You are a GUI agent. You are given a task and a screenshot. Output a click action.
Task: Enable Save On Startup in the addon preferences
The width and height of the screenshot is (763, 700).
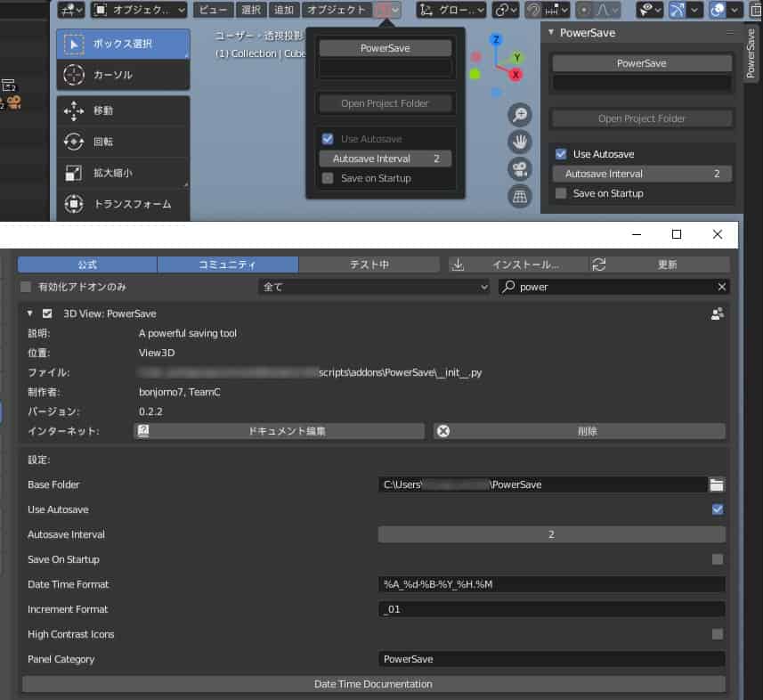[718, 560]
